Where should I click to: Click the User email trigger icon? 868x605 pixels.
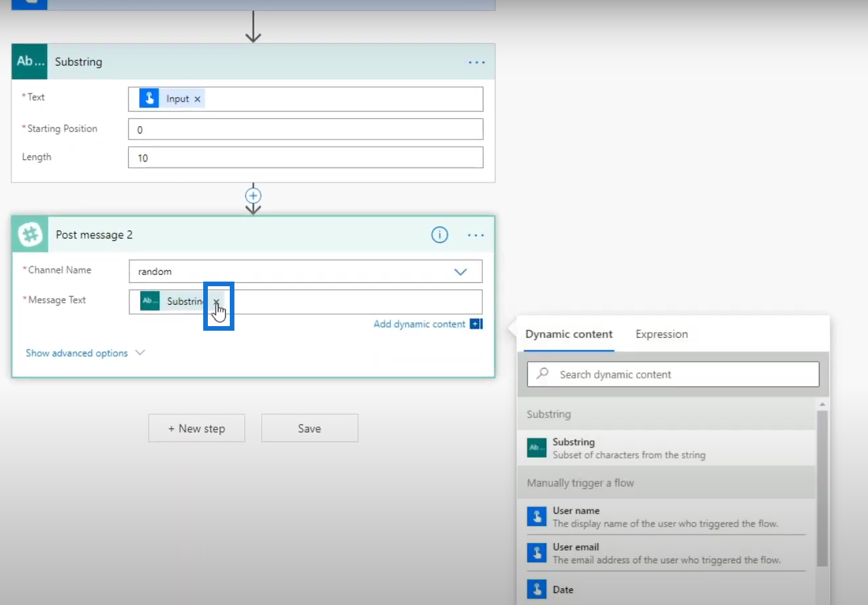tap(537, 553)
